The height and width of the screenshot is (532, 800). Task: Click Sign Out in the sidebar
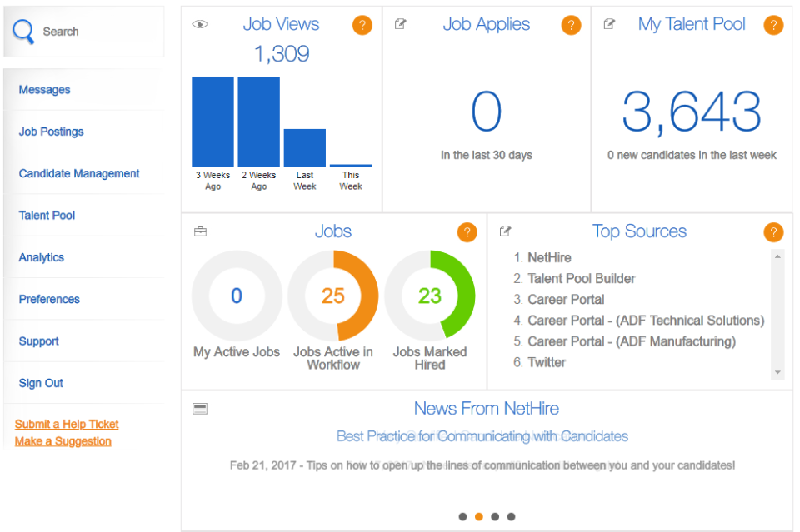40,383
